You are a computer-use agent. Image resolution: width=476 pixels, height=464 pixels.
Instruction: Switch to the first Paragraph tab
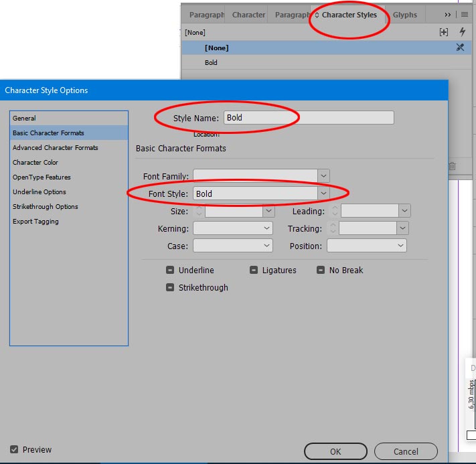point(206,15)
